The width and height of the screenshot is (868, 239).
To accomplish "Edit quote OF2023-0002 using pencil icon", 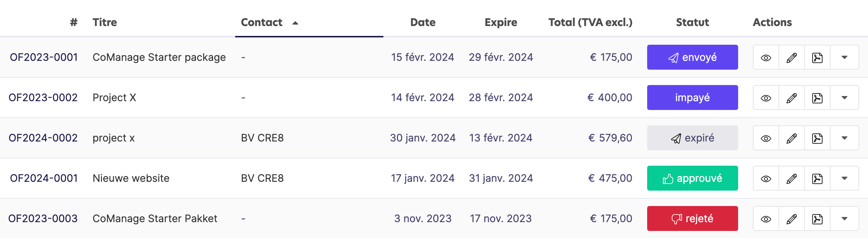I will click(x=792, y=98).
